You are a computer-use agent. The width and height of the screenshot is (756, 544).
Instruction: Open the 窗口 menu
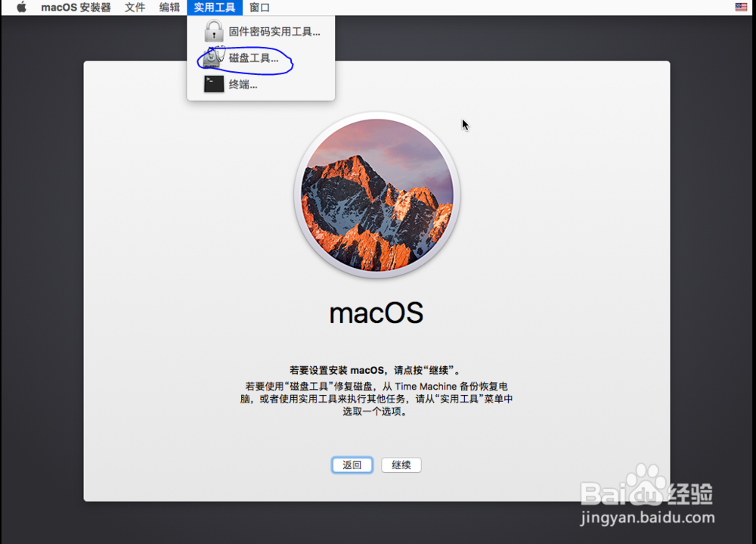259,8
